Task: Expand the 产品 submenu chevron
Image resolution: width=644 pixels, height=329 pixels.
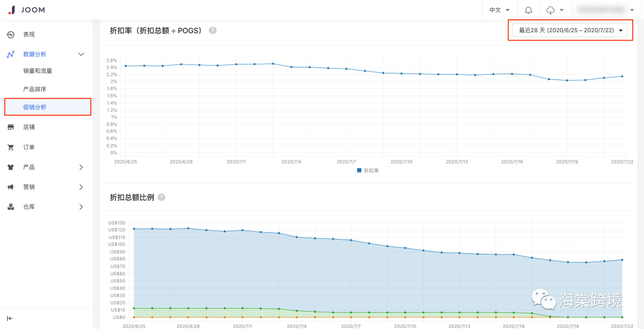Action: pyautogui.click(x=81, y=167)
